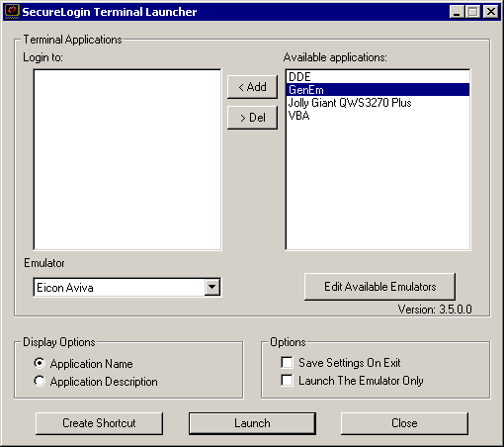Screen dimensions: 504x447
Task: Select Jolly Giant QWS3270 Plus entry
Action: (x=378, y=103)
